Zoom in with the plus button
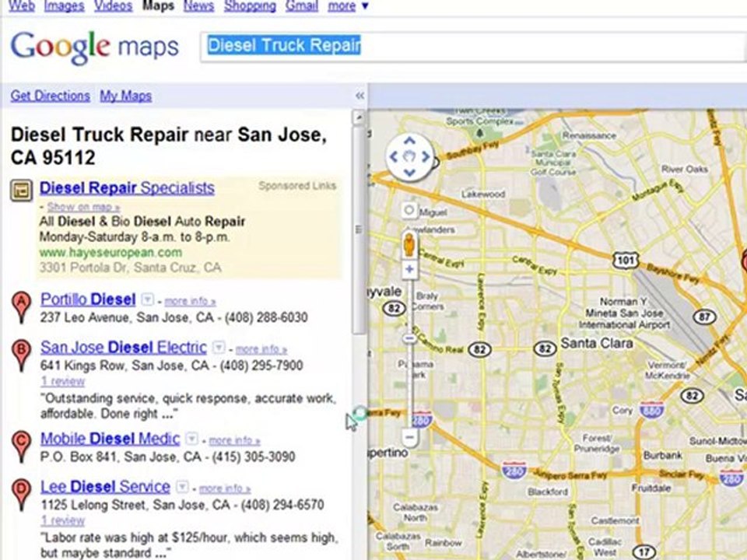This screenshot has height=560, width=747. (409, 270)
